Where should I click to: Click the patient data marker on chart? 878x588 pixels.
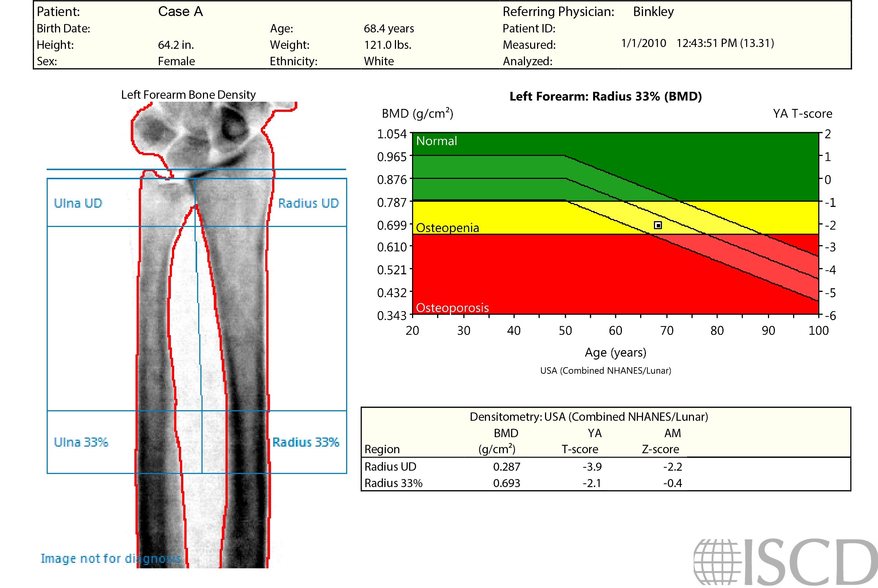(x=658, y=225)
